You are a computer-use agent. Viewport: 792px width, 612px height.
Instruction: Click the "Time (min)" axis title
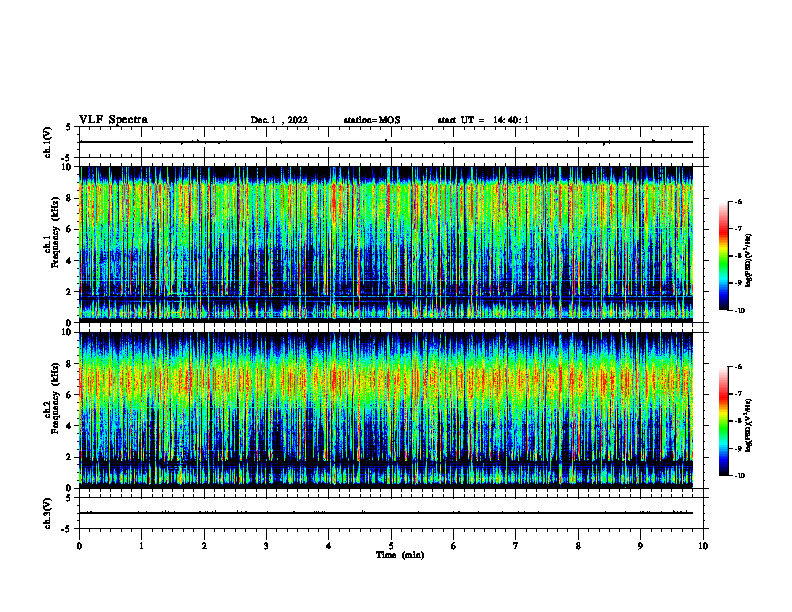(400, 555)
